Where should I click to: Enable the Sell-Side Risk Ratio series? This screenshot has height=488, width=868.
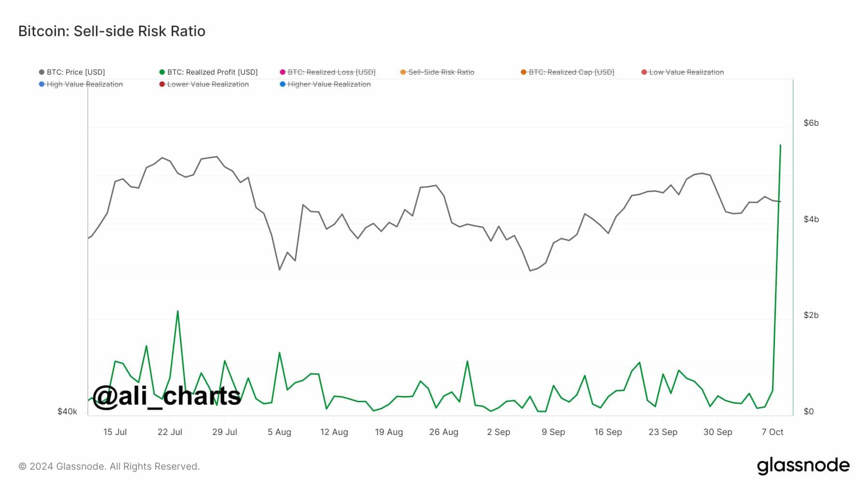tap(441, 72)
